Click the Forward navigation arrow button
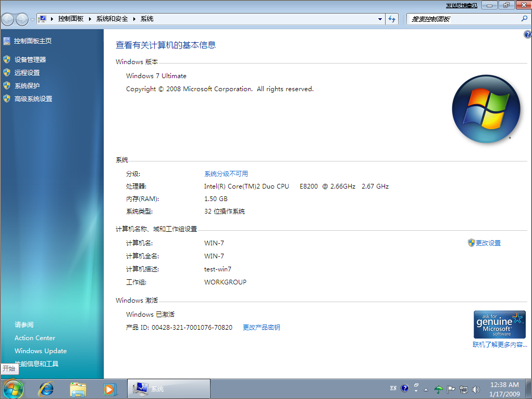This screenshot has width=532, height=399. [22, 19]
